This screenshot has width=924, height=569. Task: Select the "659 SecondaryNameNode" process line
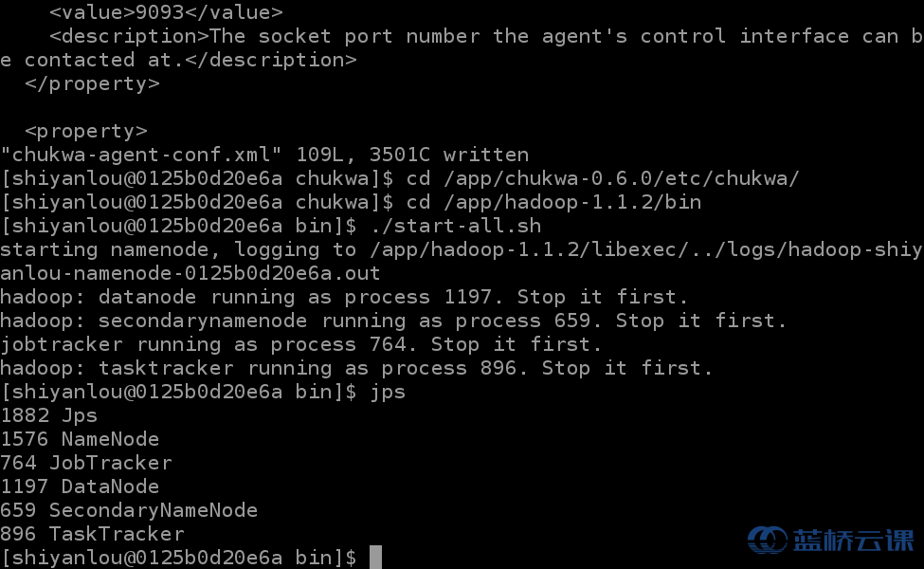tap(129, 510)
